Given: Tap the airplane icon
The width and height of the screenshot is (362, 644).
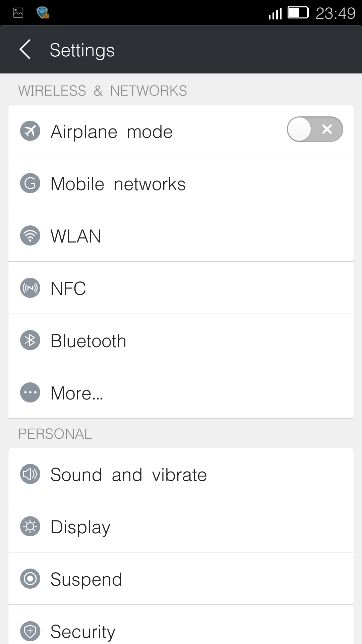Looking at the screenshot, I should pos(30,131).
